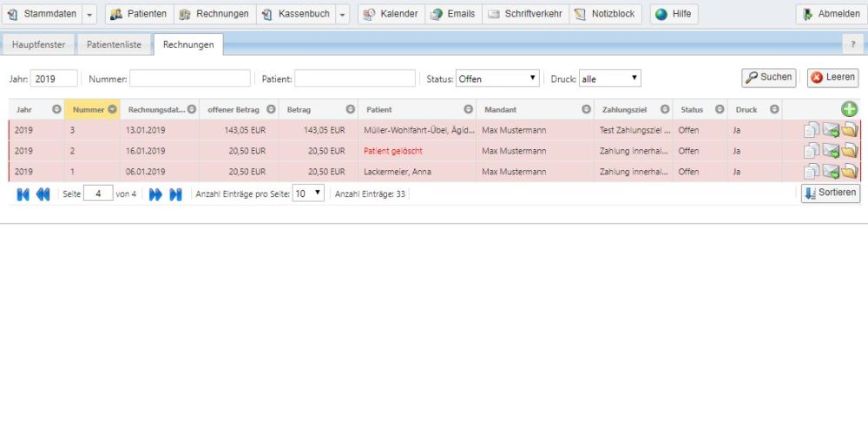This screenshot has width=868, height=437.
Task: Click the help question mark in tab bar
Action: tap(852, 44)
